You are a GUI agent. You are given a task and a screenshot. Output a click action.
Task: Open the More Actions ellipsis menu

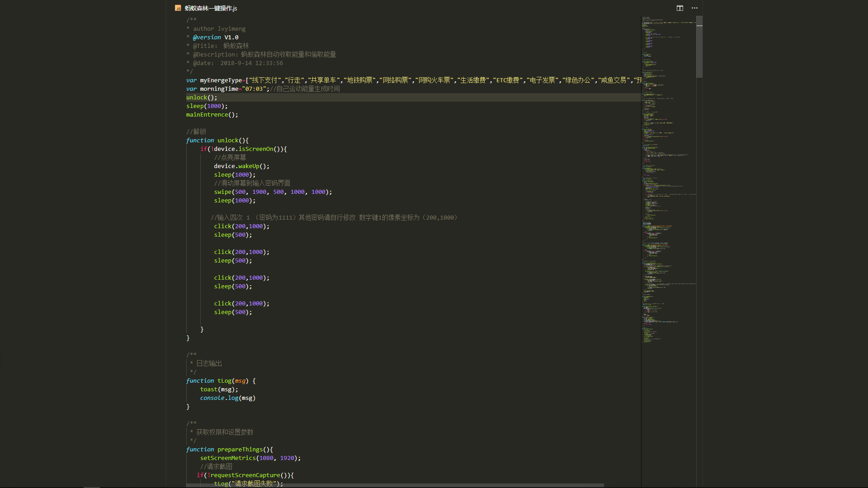694,8
